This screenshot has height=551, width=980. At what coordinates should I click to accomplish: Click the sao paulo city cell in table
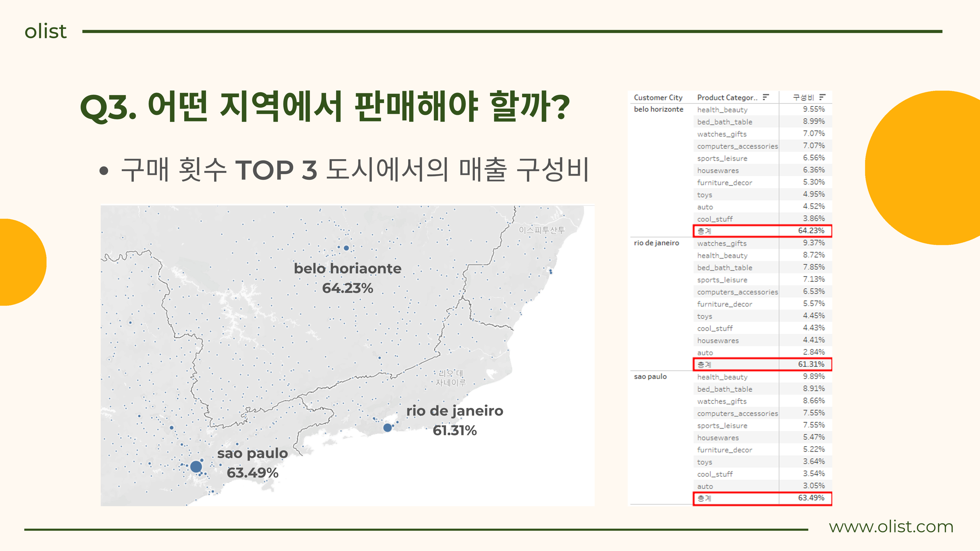point(650,376)
